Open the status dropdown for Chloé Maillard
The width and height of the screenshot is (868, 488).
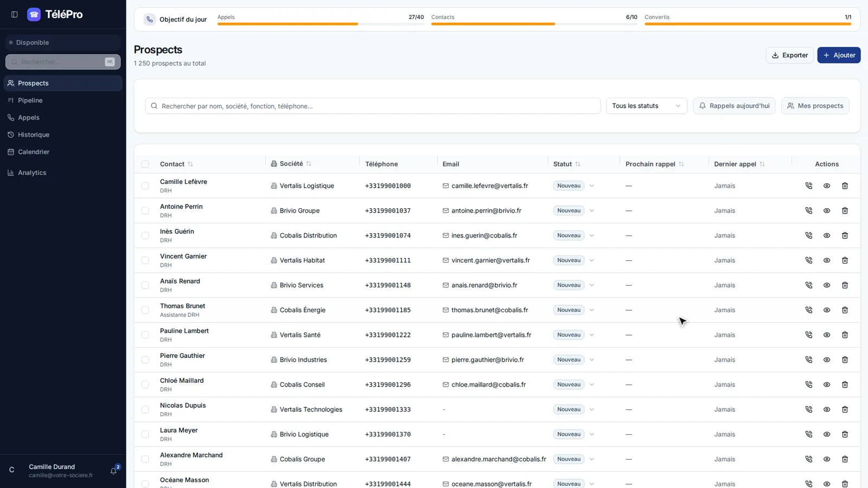tap(574, 385)
